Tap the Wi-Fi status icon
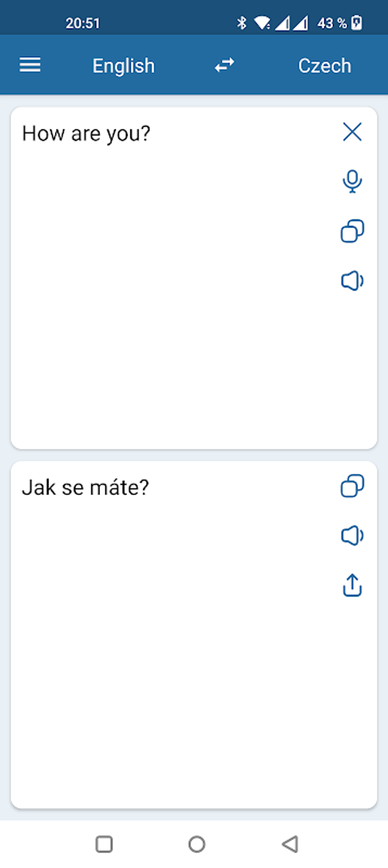Image resolution: width=388 pixels, height=868 pixels. [262, 23]
